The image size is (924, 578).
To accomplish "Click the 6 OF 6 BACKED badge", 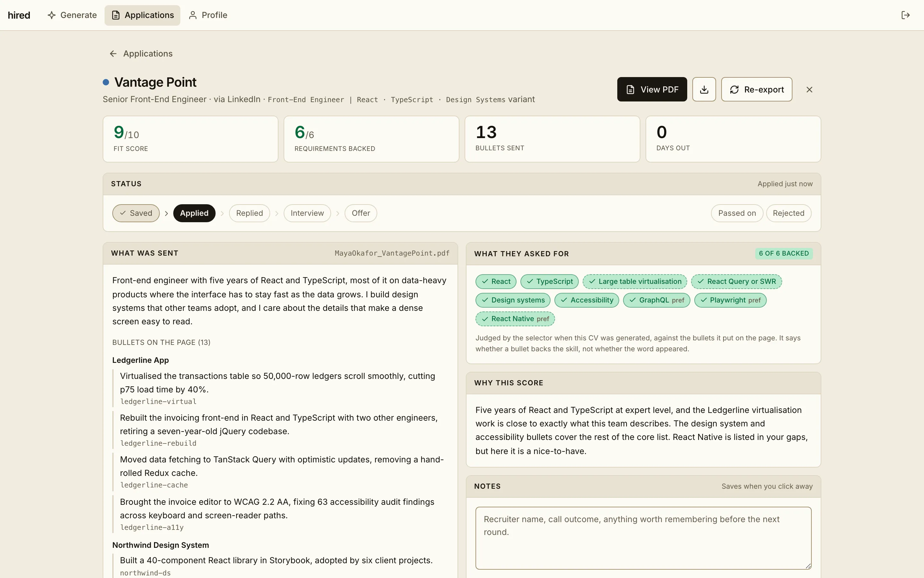I will 784,253.
